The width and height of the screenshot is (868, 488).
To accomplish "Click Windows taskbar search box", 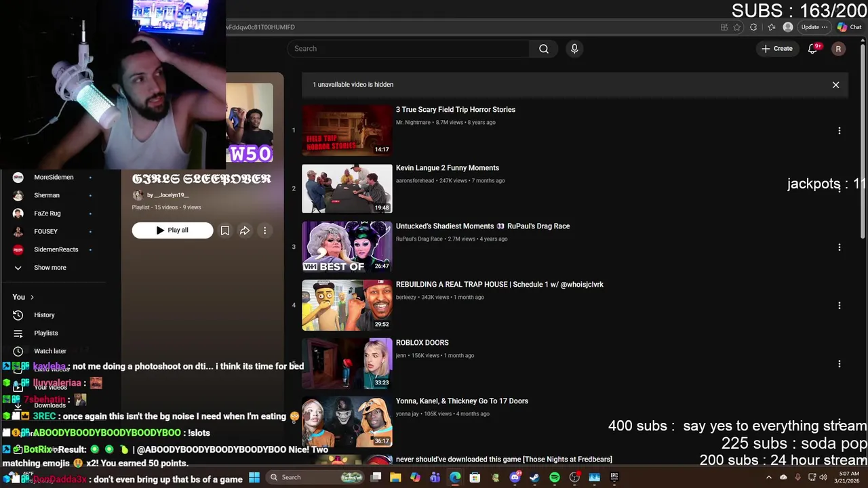I will [316, 477].
